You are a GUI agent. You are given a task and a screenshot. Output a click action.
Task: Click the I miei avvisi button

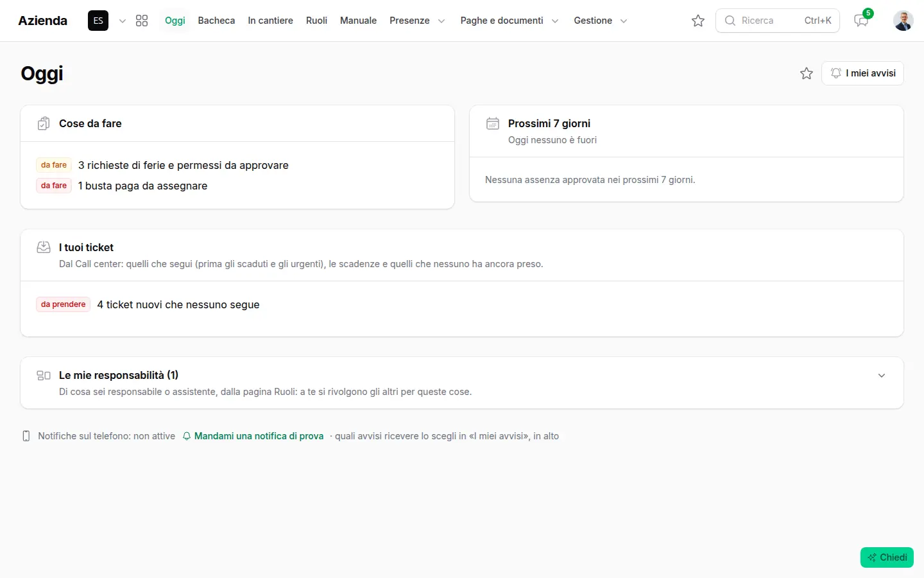(x=862, y=73)
